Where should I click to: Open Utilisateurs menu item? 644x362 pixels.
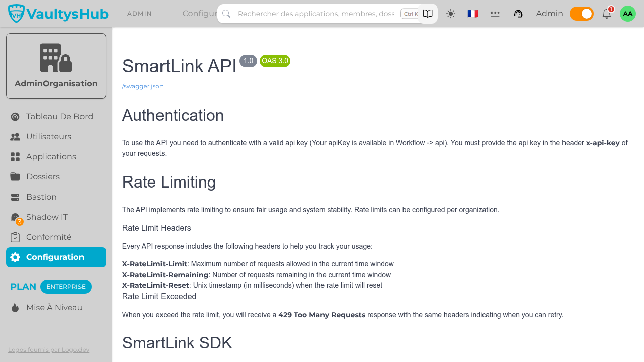click(56, 137)
